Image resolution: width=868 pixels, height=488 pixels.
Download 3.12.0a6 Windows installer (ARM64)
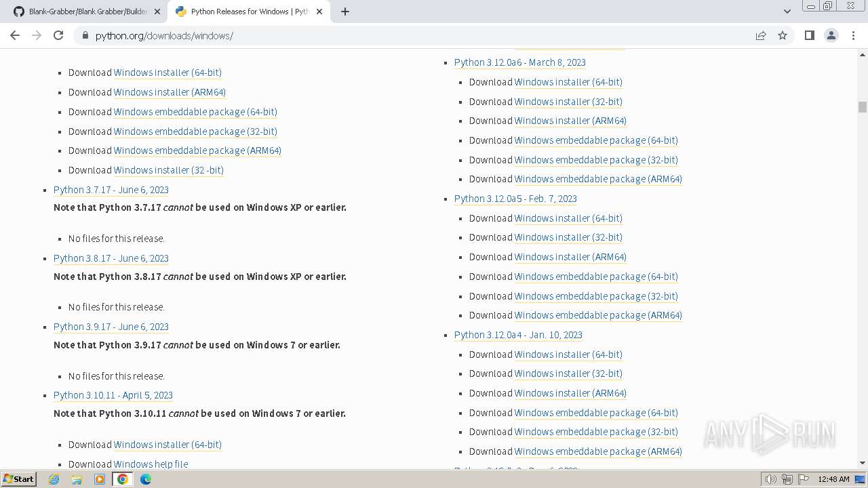pos(570,121)
